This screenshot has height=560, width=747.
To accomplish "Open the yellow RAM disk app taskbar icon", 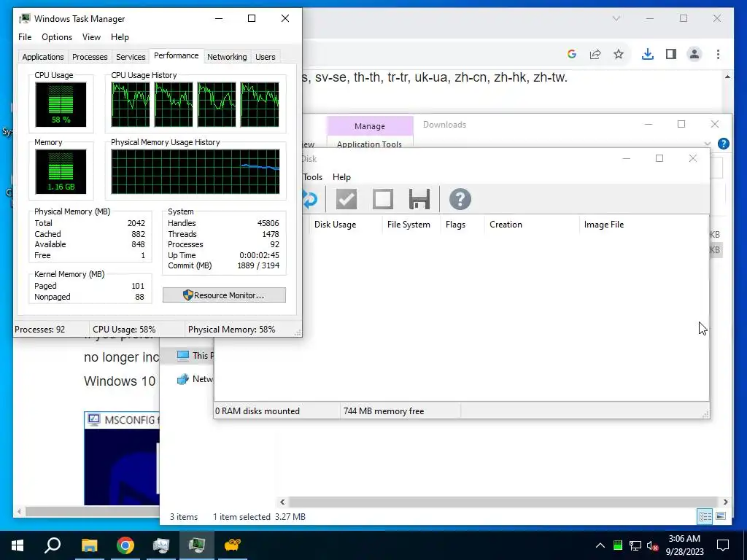I will pos(233,545).
